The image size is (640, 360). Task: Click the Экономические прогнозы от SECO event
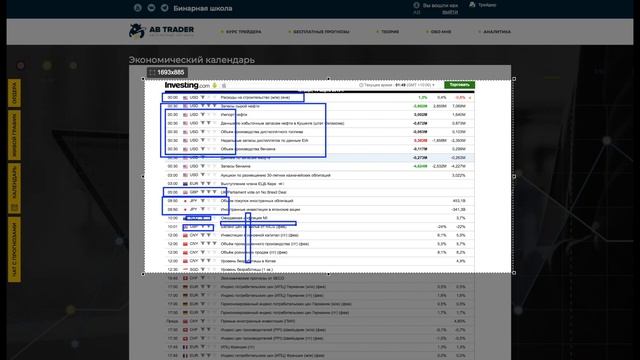(x=252, y=278)
